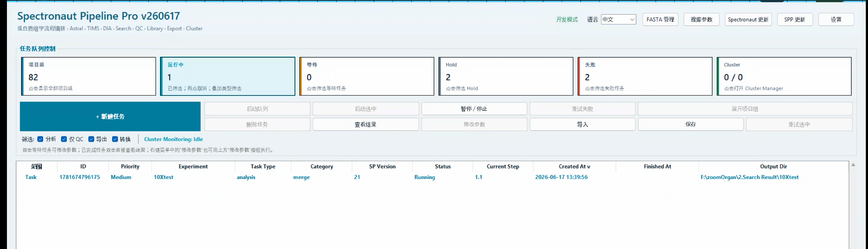
Task: Click the Medium priority cell
Action: tap(121, 177)
